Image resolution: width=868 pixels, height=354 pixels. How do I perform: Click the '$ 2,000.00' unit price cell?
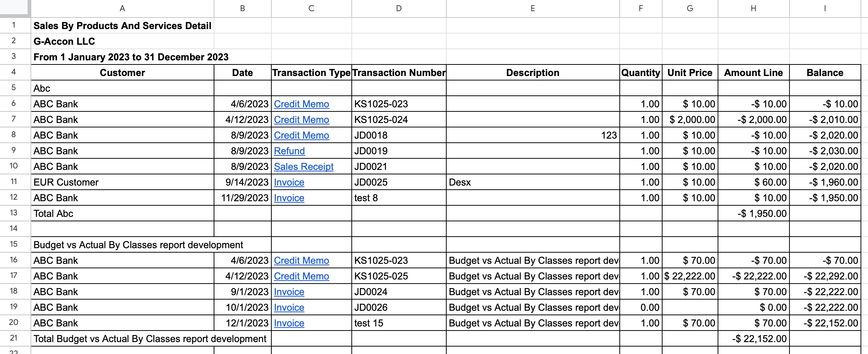(690, 120)
